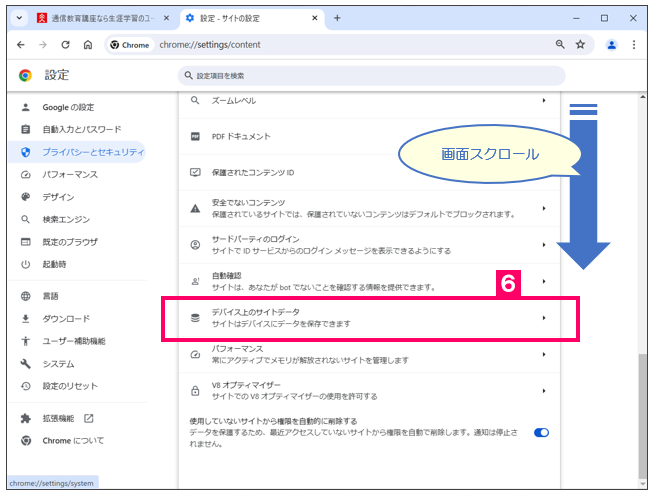This screenshot has width=653, height=494.
Task: Open the home page icon
Action: point(88,45)
